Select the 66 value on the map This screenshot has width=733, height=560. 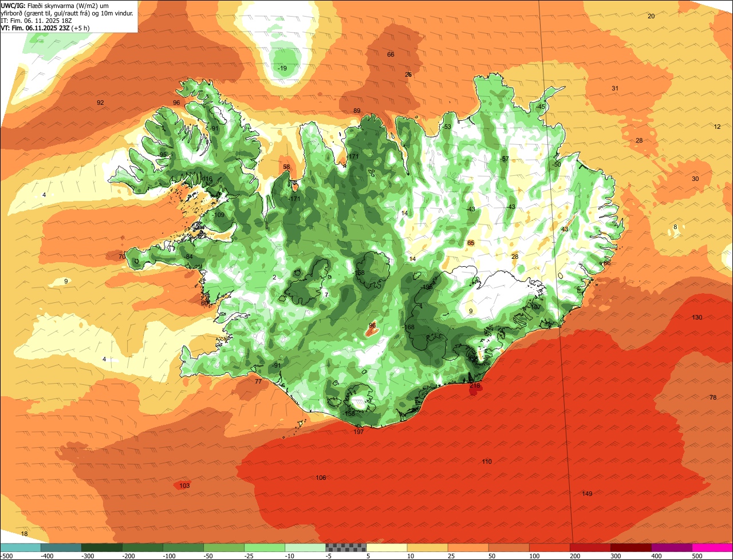pyautogui.click(x=391, y=54)
